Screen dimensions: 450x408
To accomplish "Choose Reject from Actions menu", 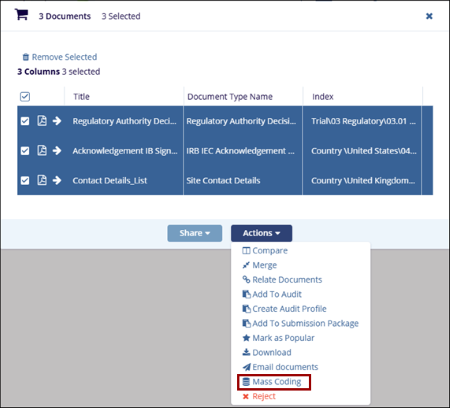I will point(259,396).
